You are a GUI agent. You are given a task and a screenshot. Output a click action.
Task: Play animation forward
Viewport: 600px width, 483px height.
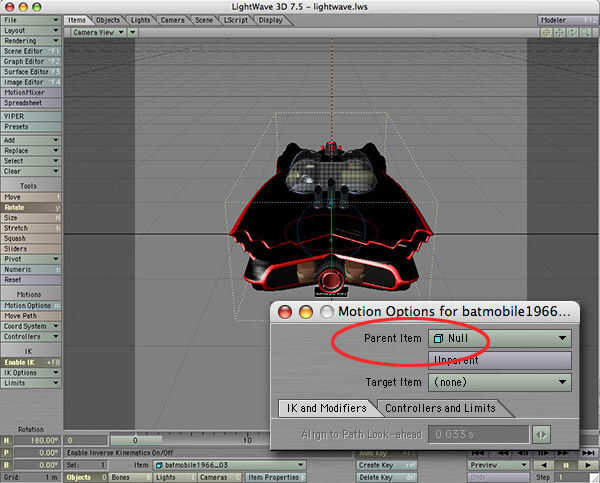click(588, 465)
